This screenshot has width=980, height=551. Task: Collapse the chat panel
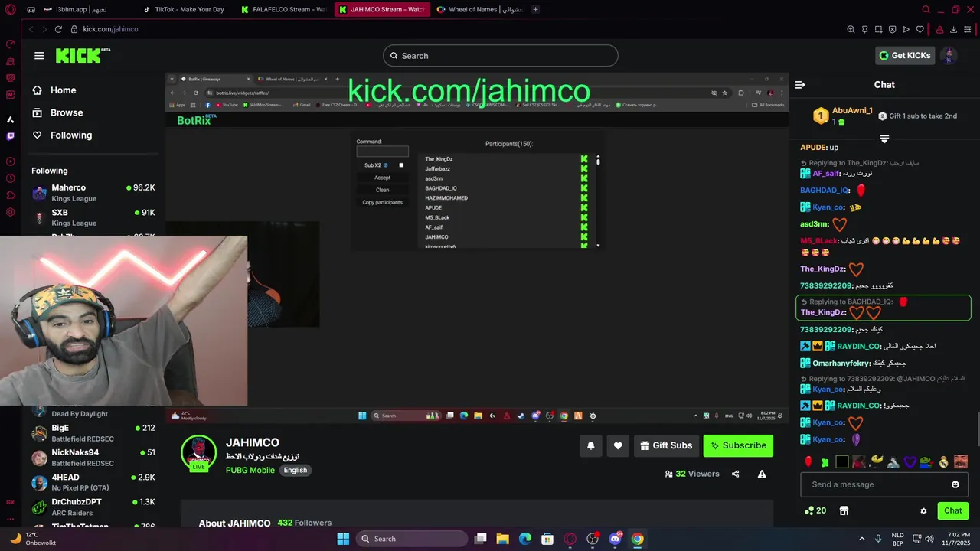800,85
